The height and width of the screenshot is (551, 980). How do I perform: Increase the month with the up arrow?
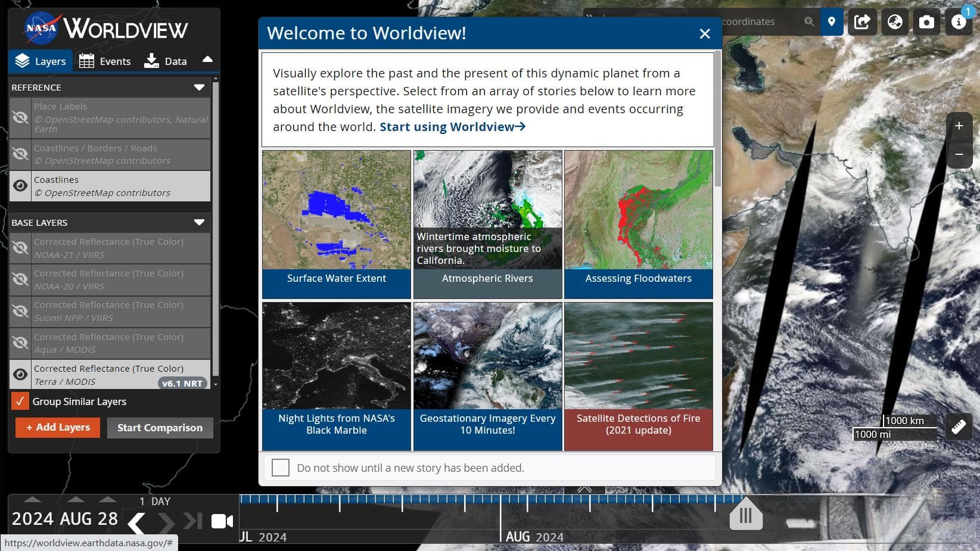point(76,499)
